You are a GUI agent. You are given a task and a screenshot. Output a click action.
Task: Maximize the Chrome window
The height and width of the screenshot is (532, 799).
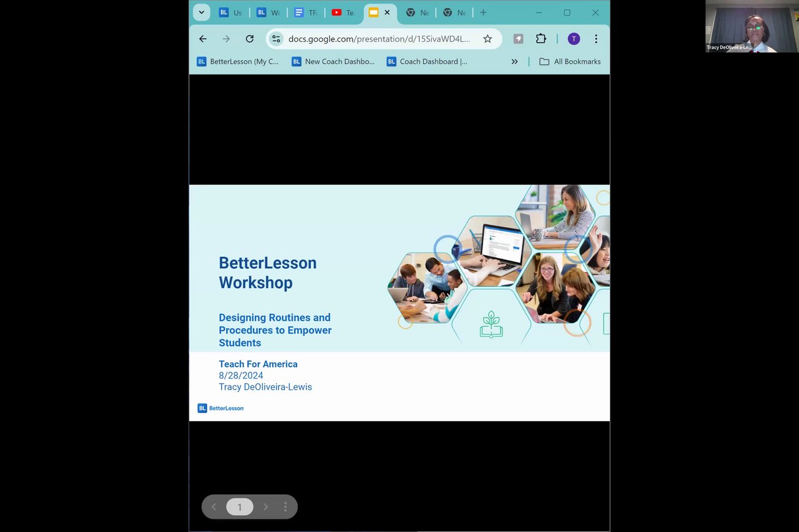click(x=567, y=12)
